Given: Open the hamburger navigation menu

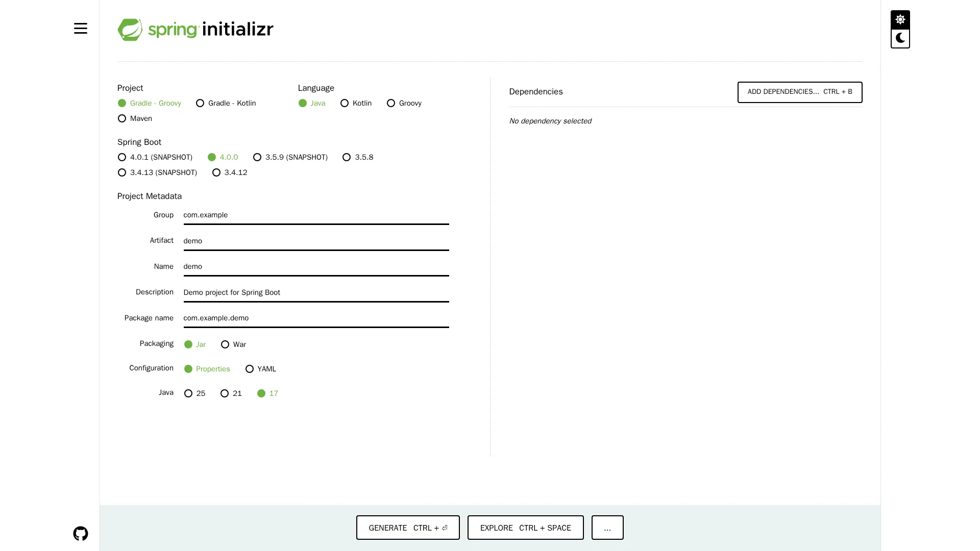Looking at the screenshot, I should (x=81, y=29).
